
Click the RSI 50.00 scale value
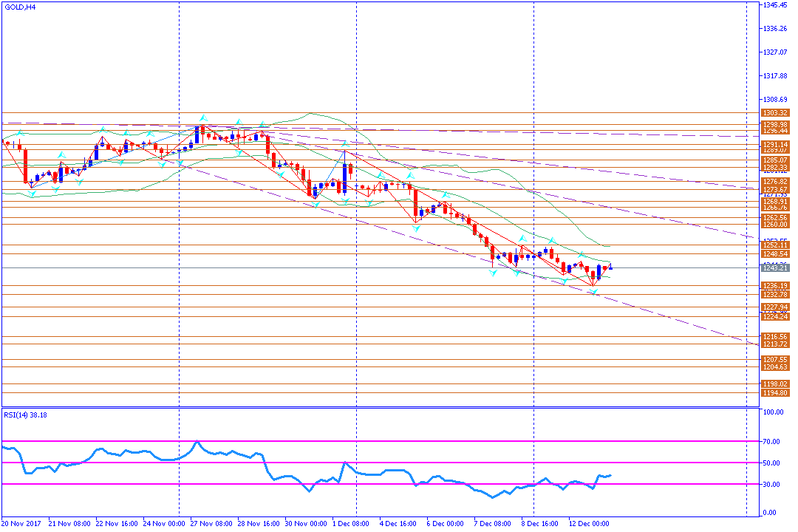771,463
